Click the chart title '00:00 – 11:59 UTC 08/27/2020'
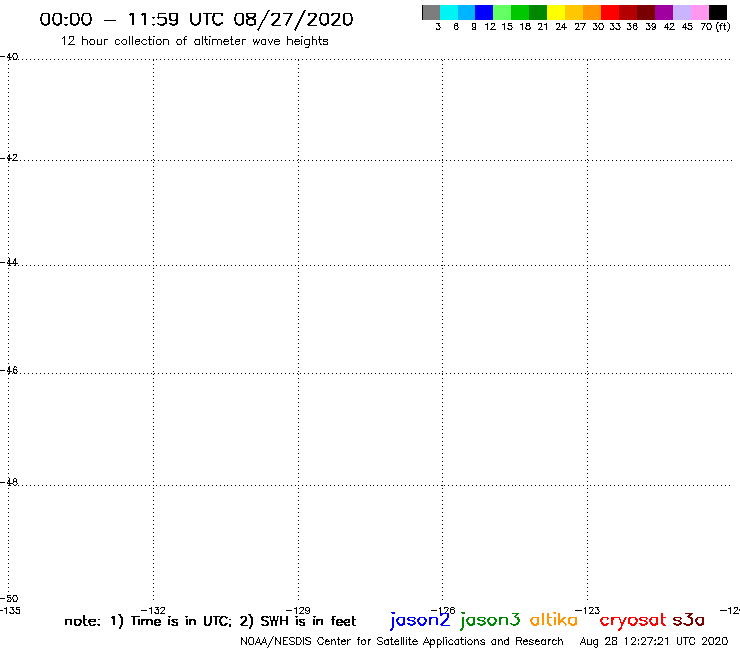The image size is (740, 650). 196,20
